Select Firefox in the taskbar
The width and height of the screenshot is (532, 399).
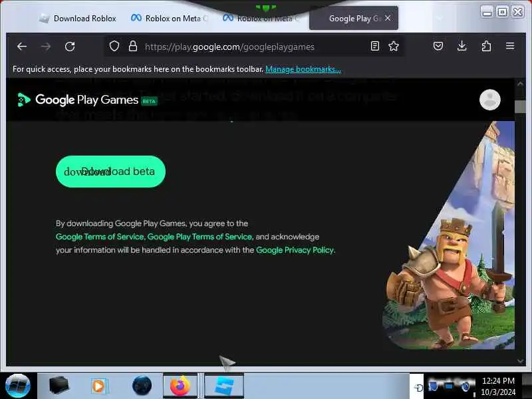[180, 386]
